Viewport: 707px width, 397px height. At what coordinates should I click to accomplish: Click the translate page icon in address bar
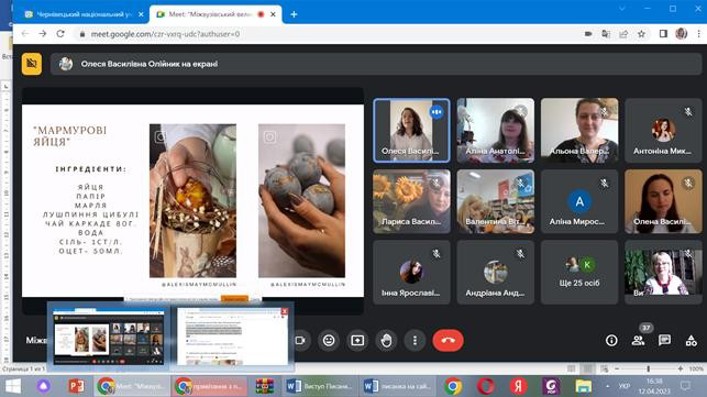point(606,34)
